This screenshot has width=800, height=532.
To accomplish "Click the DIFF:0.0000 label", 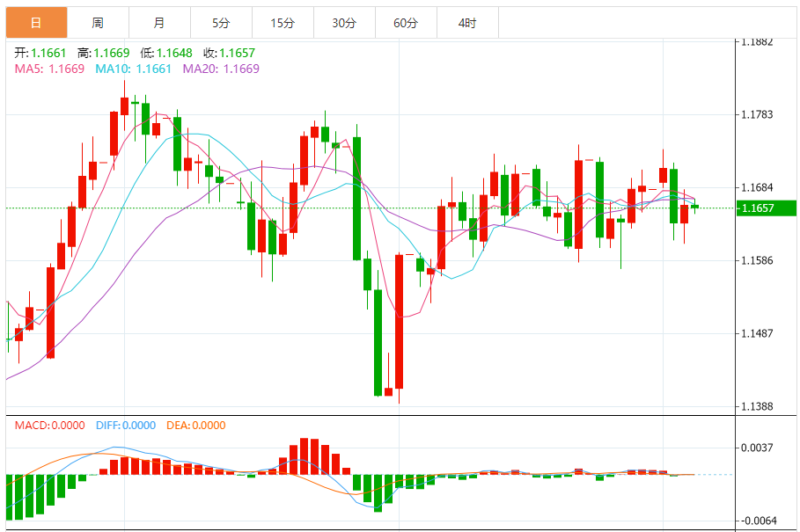I will [126, 426].
